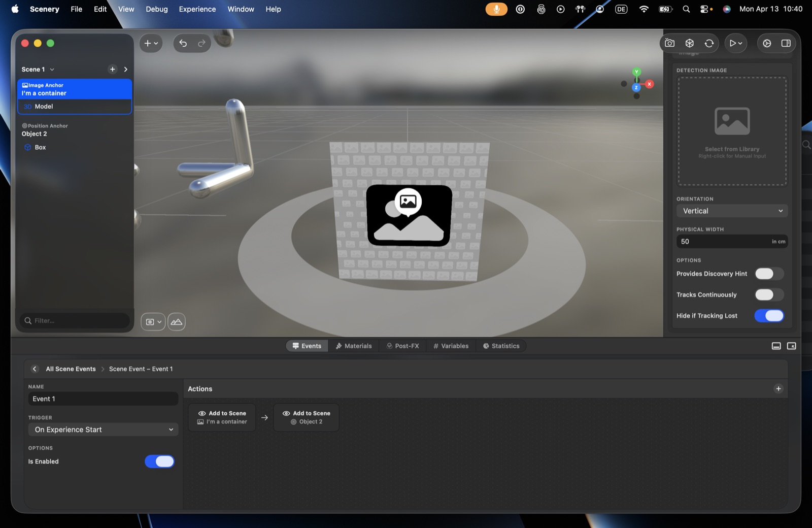Viewport: 812px width, 528px height.
Task: Click the All Scene Events breadcrumb
Action: pyautogui.click(x=71, y=369)
